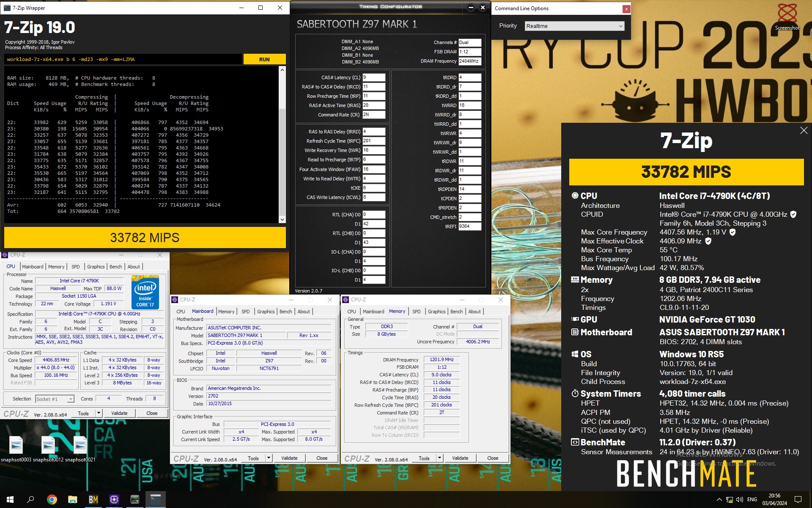Image resolution: width=812 pixels, height=508 pixels.
Task: Expand Tools dropdown arrow in right CPU-Z window
Action: pos(439,458)
